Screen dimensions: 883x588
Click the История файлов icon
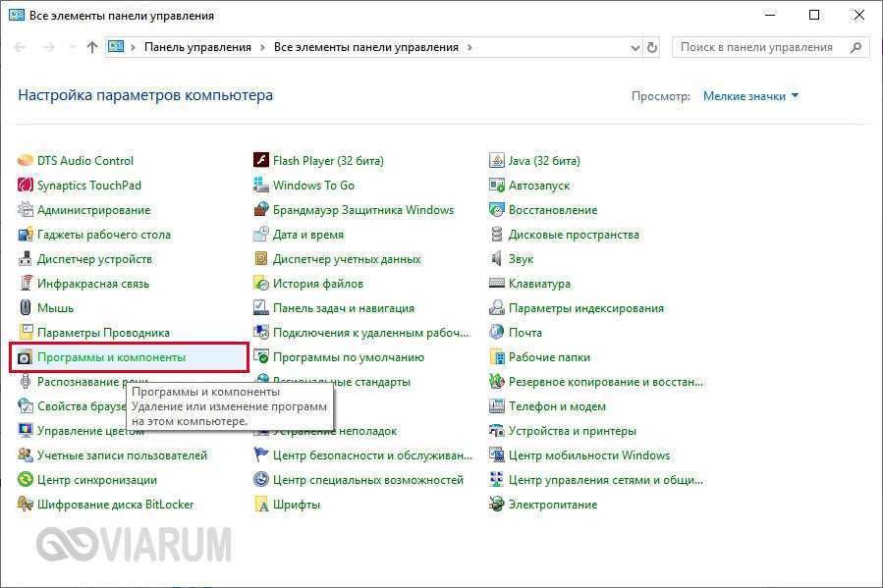[x=261, y=284]
